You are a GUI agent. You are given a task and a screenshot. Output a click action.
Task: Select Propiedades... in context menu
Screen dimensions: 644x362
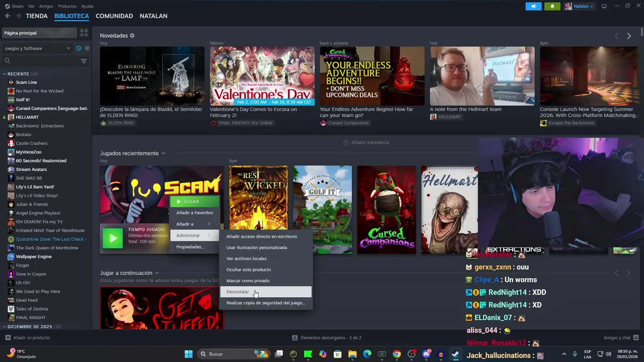pos(194,247)
